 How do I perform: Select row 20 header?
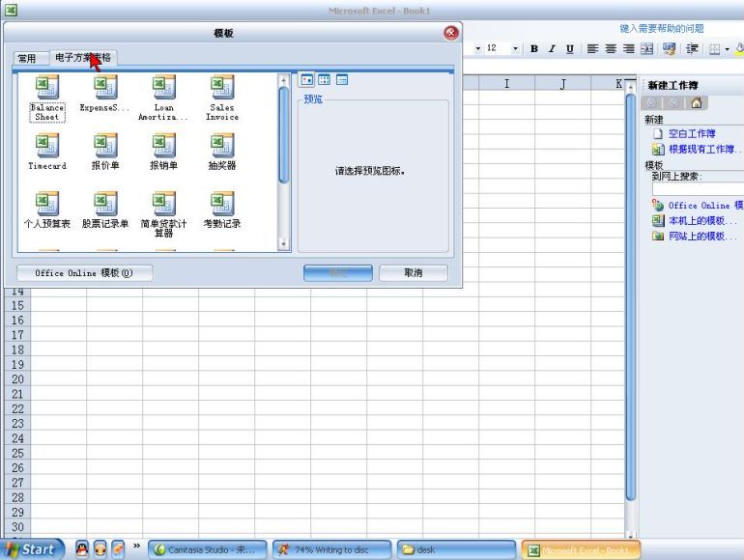click(x=17, y=379)
